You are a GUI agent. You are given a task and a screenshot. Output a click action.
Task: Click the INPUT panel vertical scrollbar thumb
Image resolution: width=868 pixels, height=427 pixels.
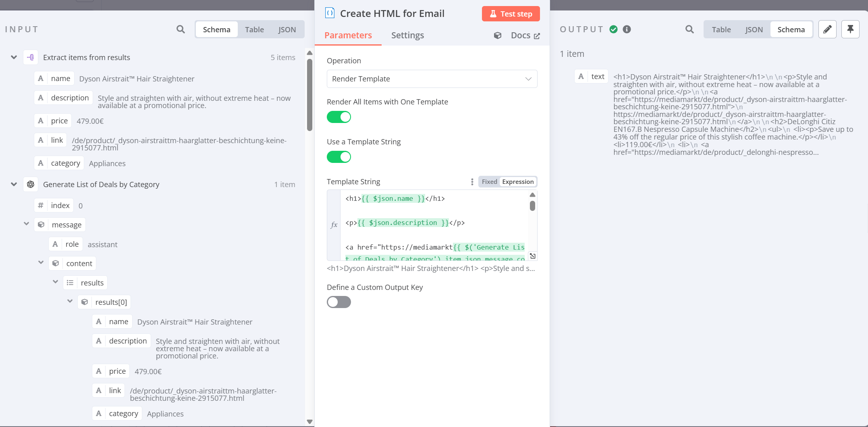(309, 95)
